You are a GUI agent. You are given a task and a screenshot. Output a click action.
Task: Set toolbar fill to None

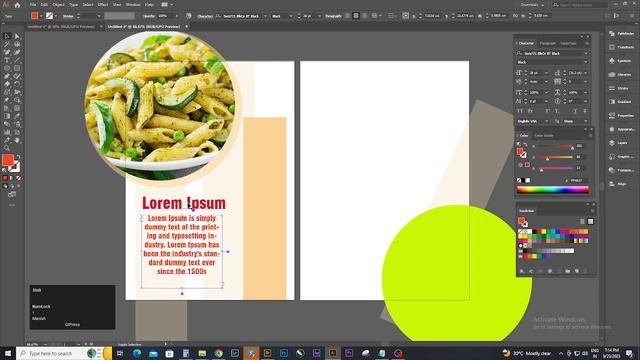click(x=18, y=178)
